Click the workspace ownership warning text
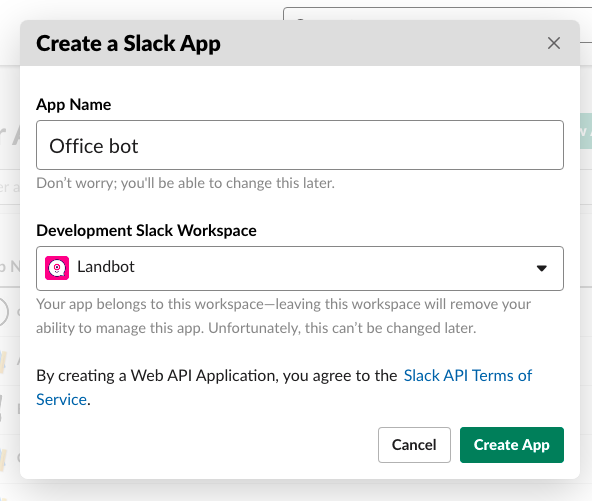Image resolution: width=592 pixels, height=501 pixels. [x=284, y=316]
